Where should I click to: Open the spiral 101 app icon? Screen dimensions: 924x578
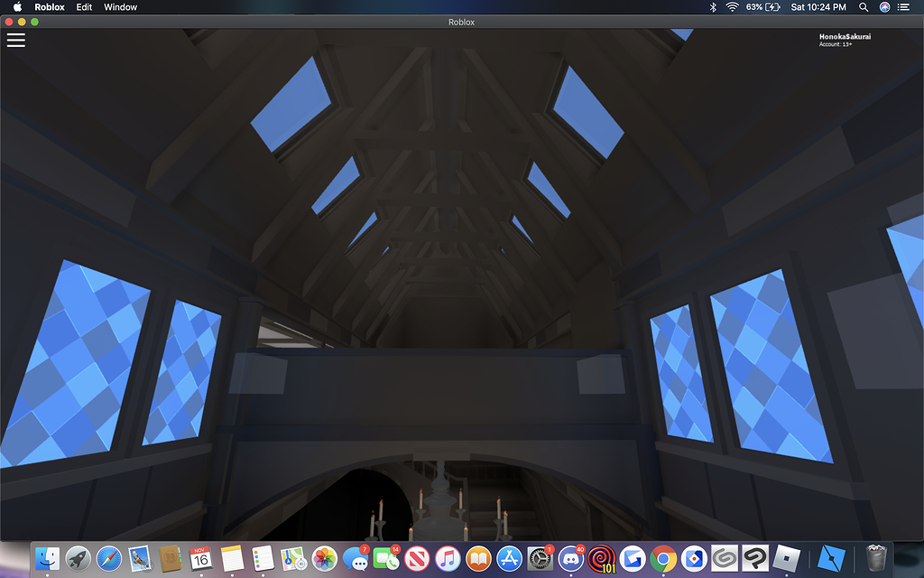tap(602, 558)
